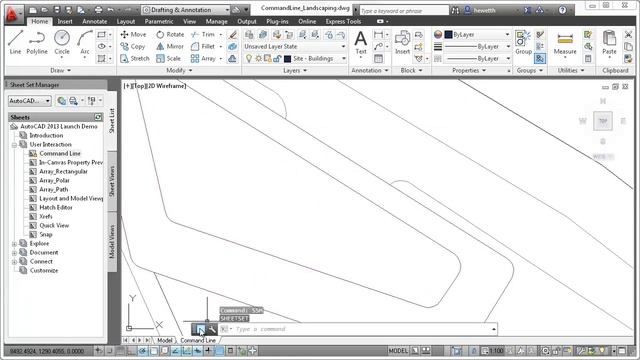640x360 pixels.
Task: Click the Paste button
Action: point(609,42)
